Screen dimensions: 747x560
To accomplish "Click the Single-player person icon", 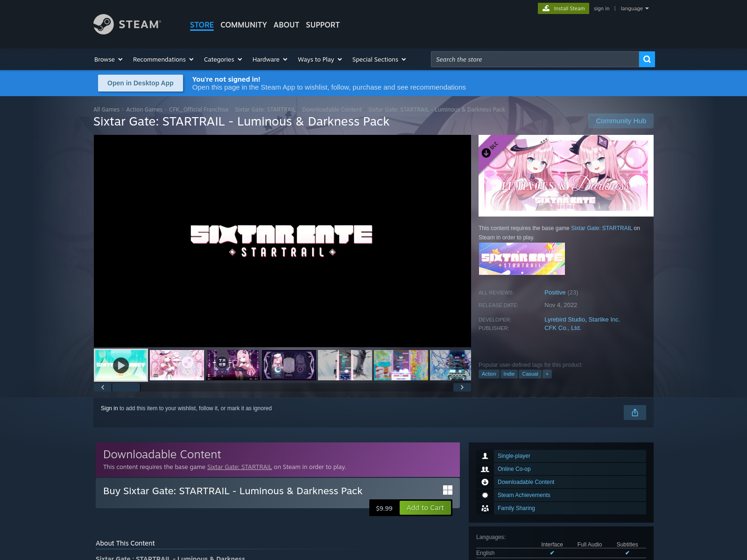I will [485, 456].
